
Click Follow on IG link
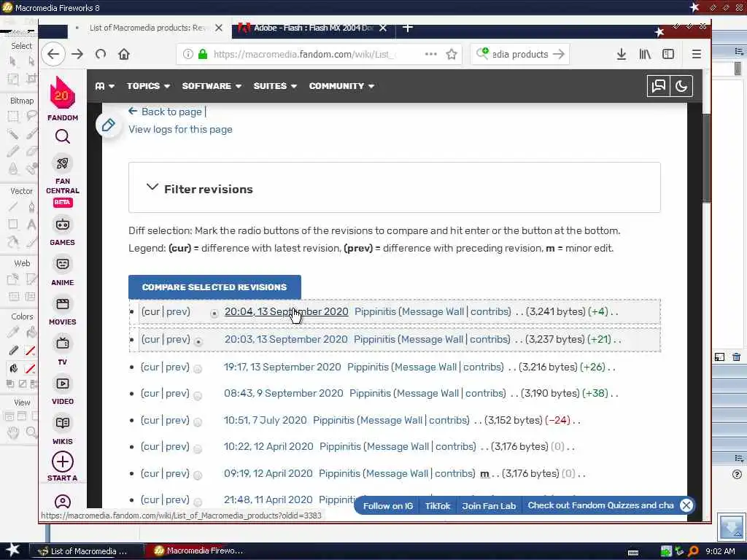click(388, 506)
